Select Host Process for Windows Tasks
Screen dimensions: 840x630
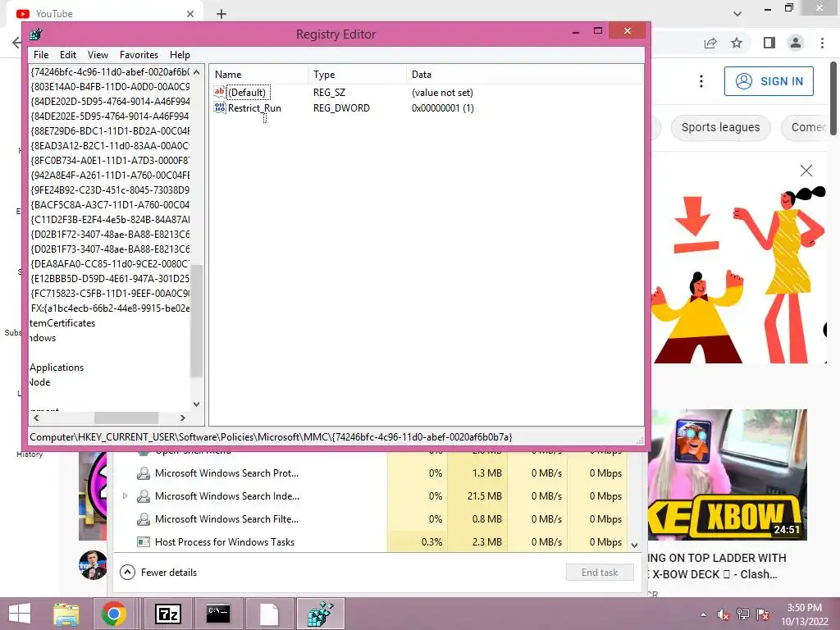[x=225, y=542]
